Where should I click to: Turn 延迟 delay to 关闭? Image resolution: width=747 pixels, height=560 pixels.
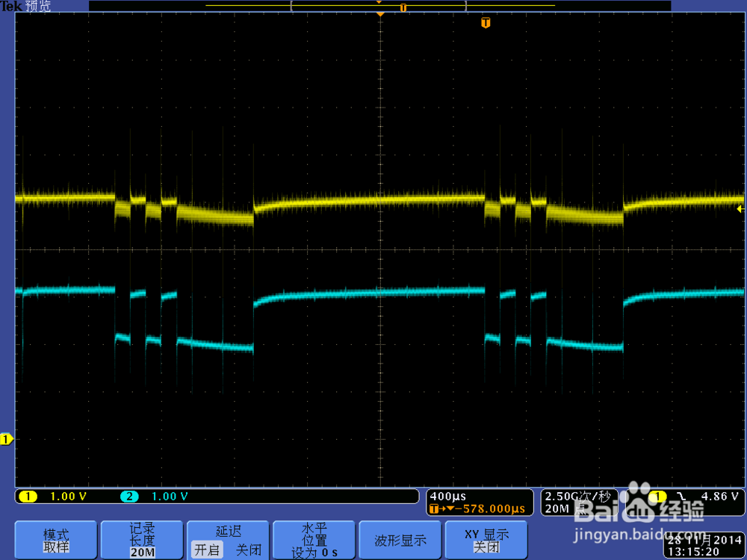tap(248, 550)
